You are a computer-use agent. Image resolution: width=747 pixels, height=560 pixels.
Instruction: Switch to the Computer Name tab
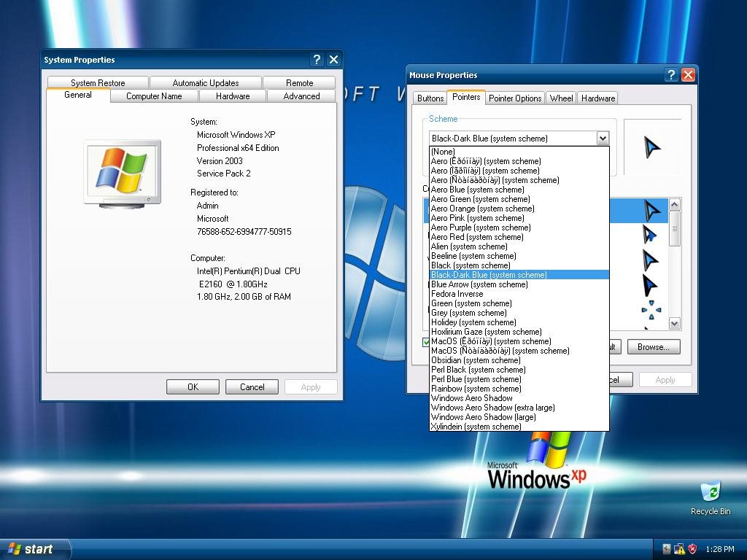tap(154, 96)
